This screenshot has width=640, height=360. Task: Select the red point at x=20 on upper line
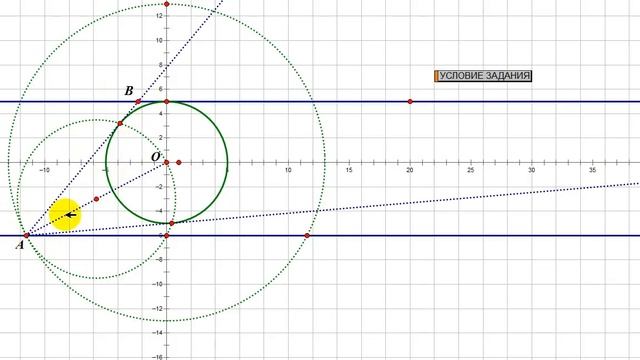(x=410, y=101)
